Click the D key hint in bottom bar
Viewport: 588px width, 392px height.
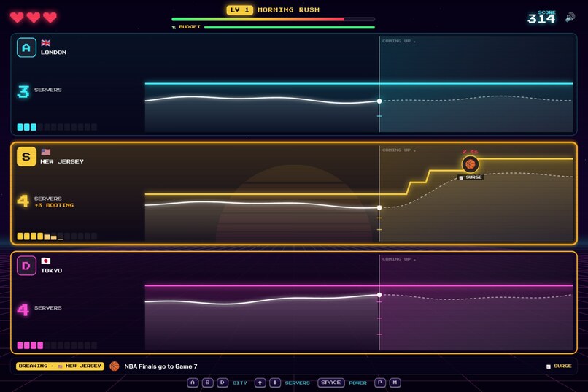(223, 383)
